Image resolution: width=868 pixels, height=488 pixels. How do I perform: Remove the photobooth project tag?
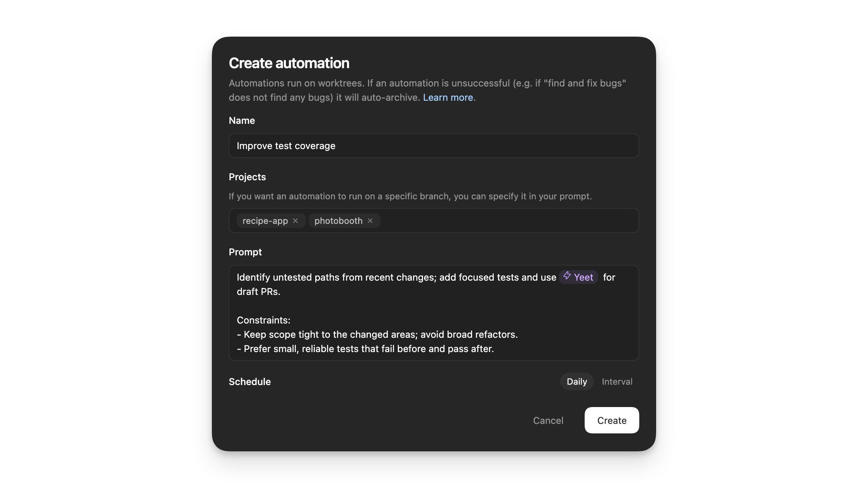pyautogui.click(x=370, y=221)
